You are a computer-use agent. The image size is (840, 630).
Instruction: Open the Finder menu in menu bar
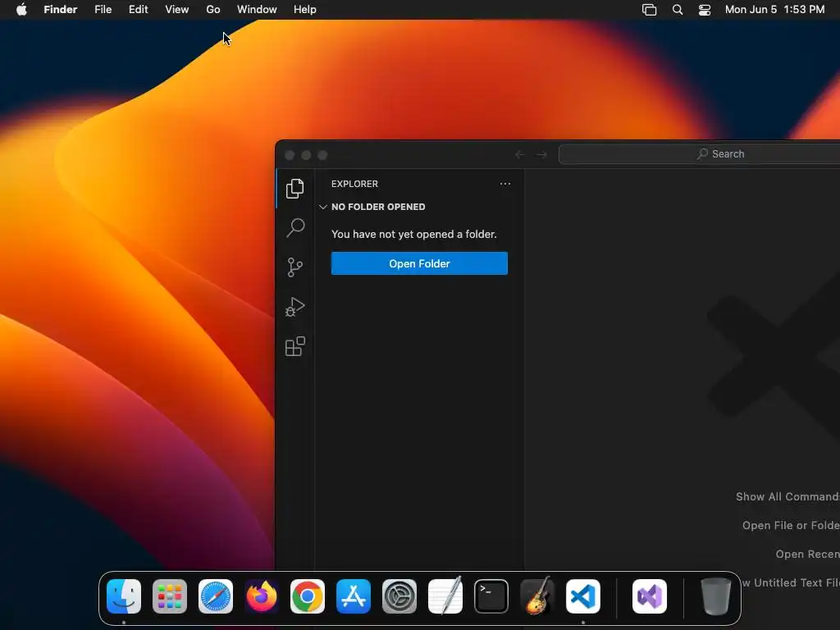(x=61, y=10)
